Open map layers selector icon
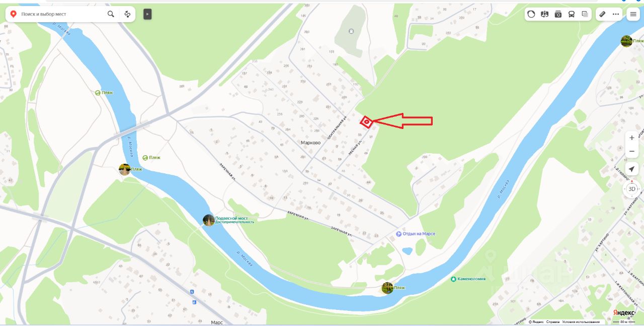Image resolution: width=644 pixels, height=326 pixels. click(585, 14)
